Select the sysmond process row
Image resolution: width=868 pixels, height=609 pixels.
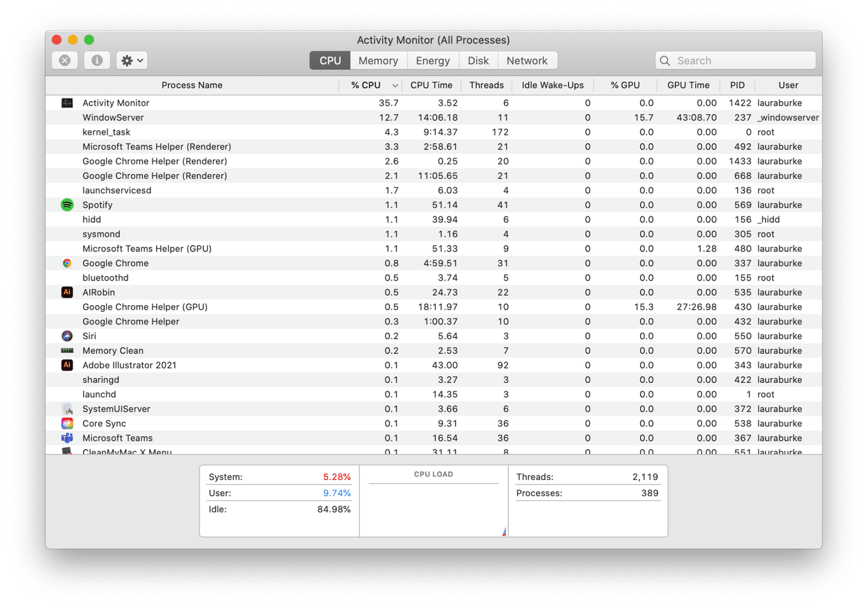[433, 235]
